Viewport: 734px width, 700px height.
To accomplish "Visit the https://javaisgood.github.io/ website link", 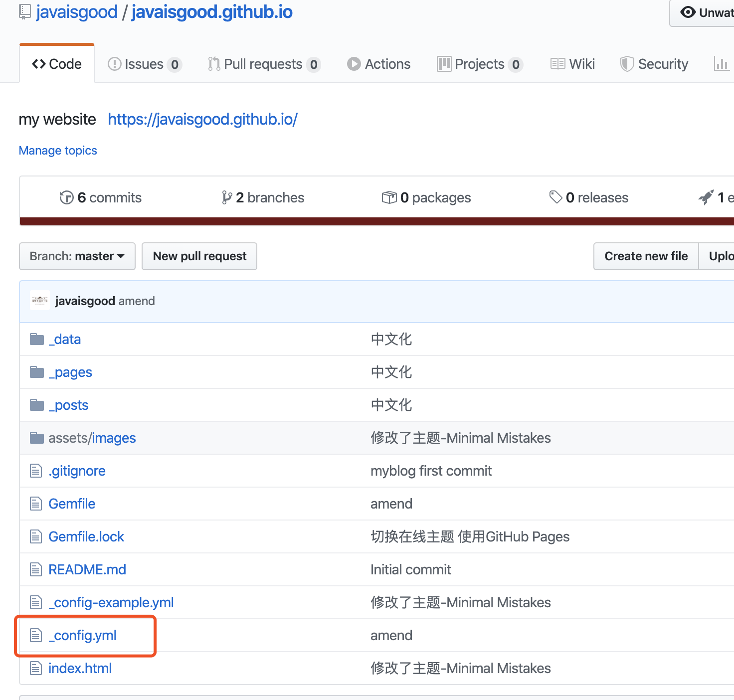I will coord(202,119).
